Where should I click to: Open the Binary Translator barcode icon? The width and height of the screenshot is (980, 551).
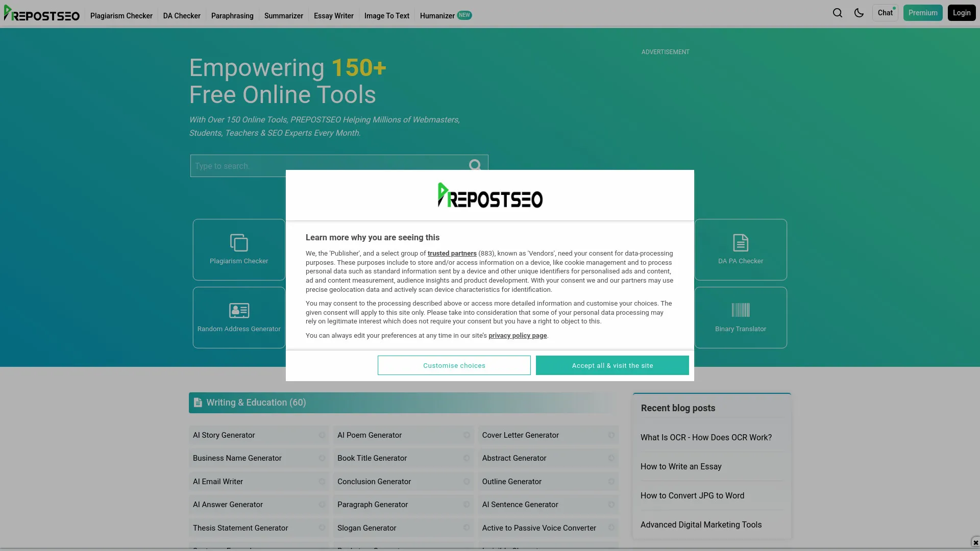741,310
